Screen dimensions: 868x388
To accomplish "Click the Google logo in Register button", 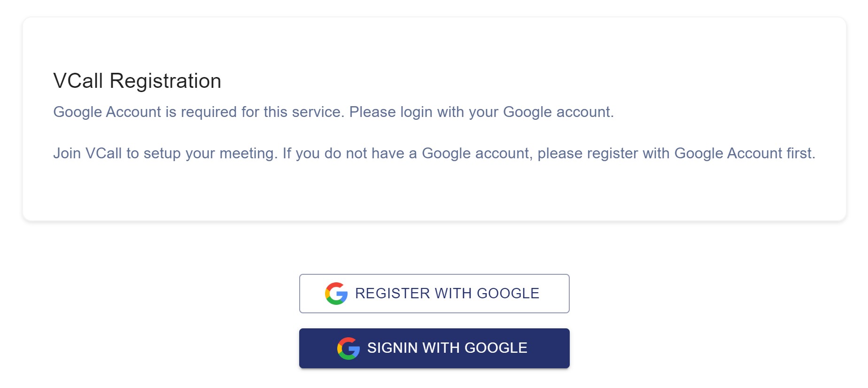I will 336,294.
